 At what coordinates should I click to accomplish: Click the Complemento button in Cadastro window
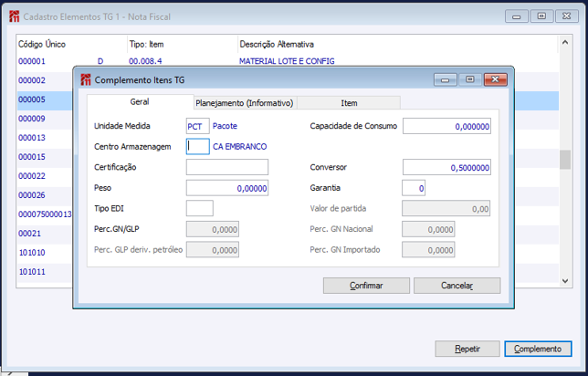[x=538, y=349]
